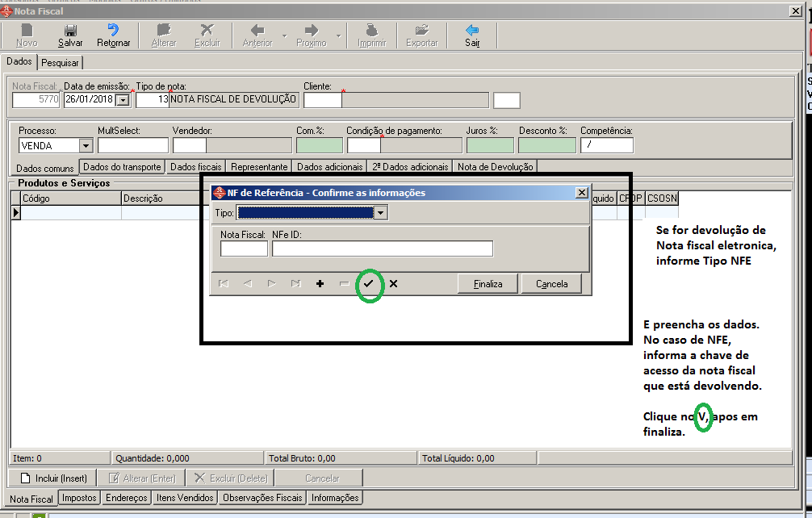Click the Cancela button in the dialog
This screenshot has height=518, width=812.
coord(551,283)
